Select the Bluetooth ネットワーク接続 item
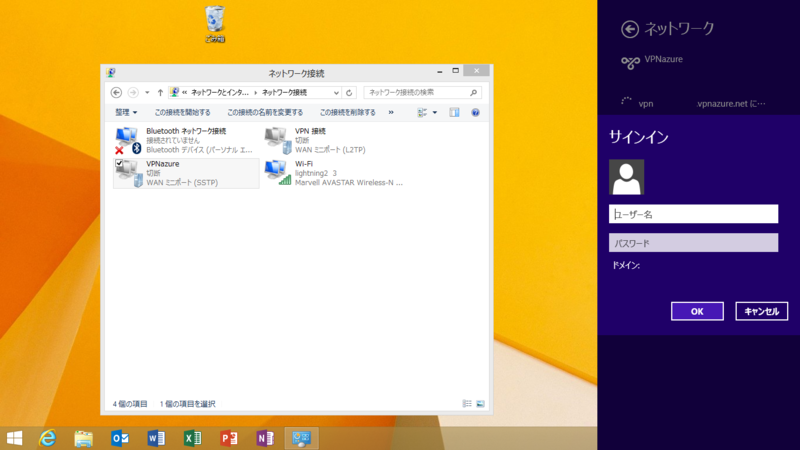Viewport: 800px width, 450px height. (x=186, y=140)
